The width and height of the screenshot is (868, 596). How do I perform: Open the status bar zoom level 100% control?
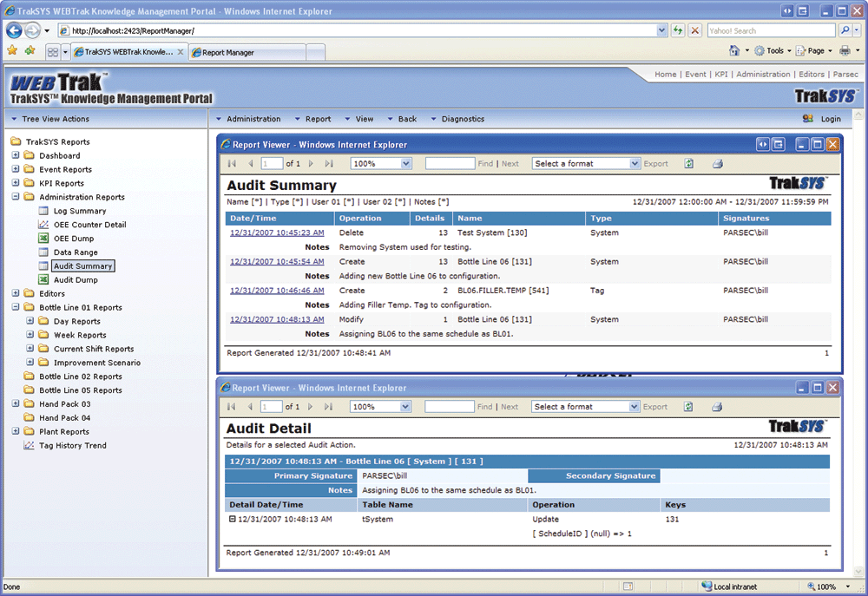[x=829, y=586]
